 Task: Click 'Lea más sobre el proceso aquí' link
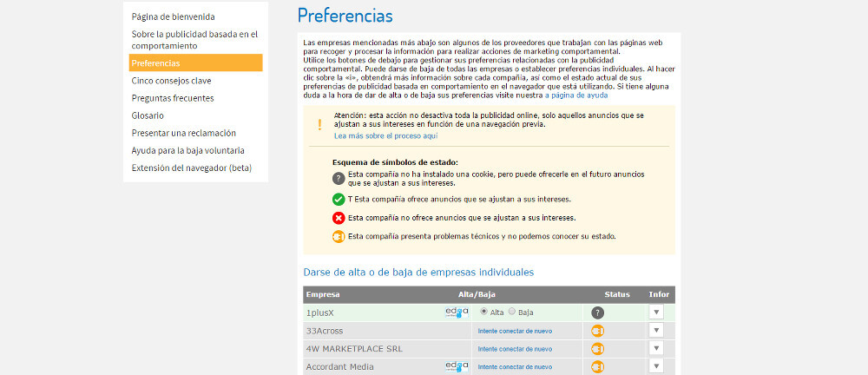pos(386,135)
